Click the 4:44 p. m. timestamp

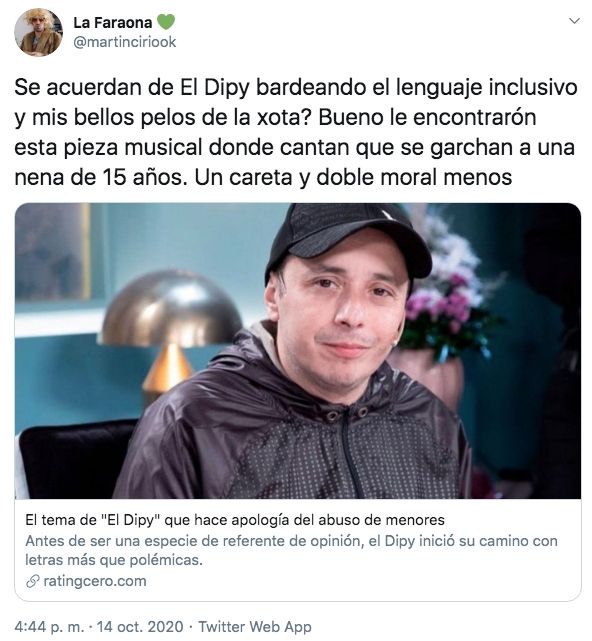point(49,627)
